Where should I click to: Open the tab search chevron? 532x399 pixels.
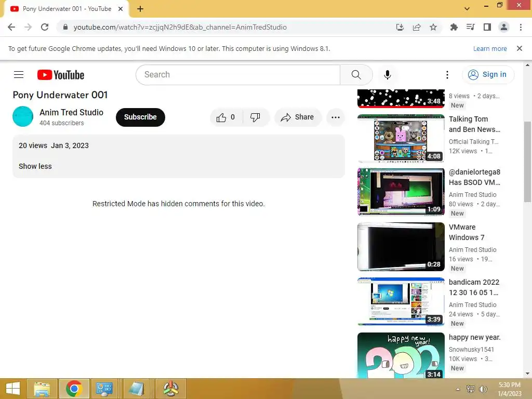tap(467, 9)
